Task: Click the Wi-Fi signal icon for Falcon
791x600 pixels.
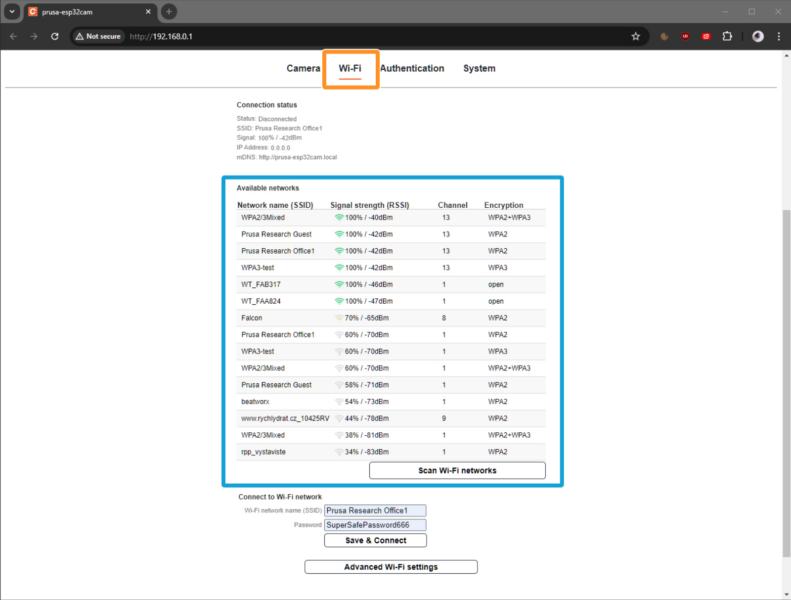Action: (x=338, y=318)
